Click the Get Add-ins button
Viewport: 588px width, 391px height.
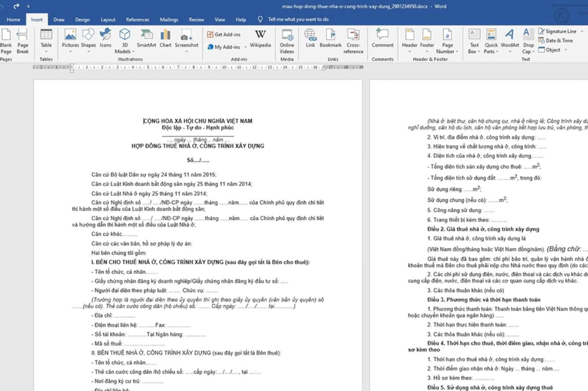(224, 33)
